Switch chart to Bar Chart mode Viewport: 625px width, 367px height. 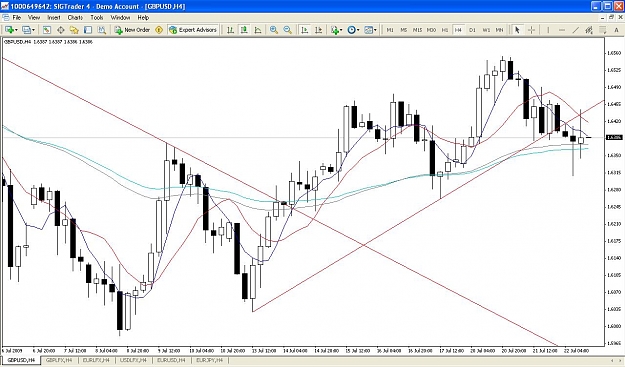pos(230,30)
